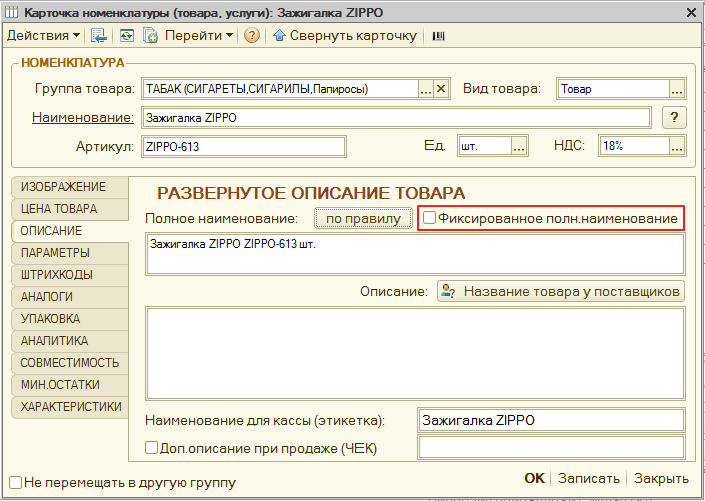Click Наименование для кассы input field
Viewport: 705px width, 501px height.
551,420
